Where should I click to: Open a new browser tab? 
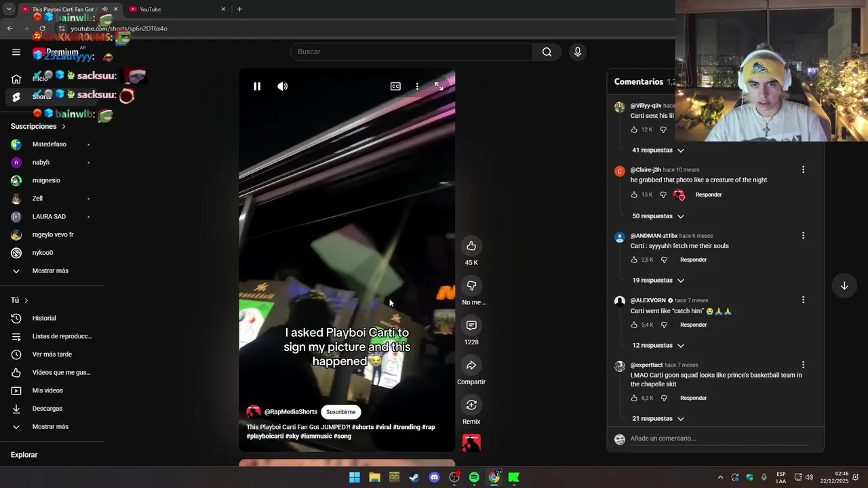click(239, 9)
